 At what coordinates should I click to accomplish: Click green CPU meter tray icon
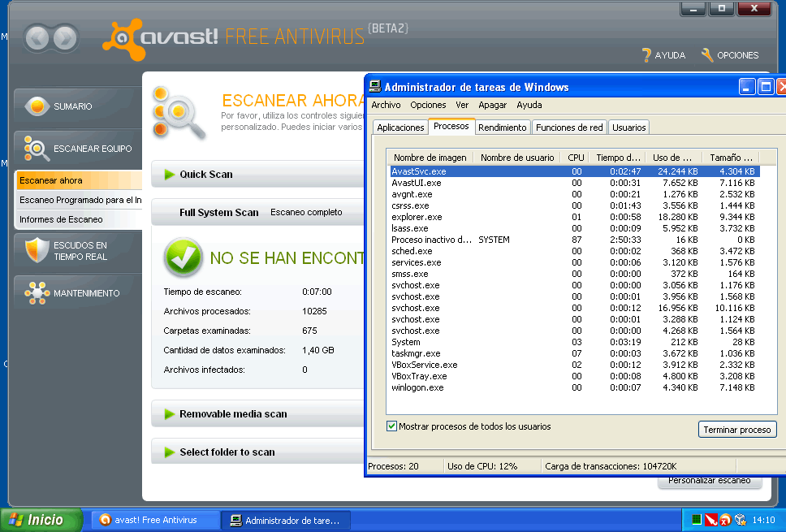[696, 520]
